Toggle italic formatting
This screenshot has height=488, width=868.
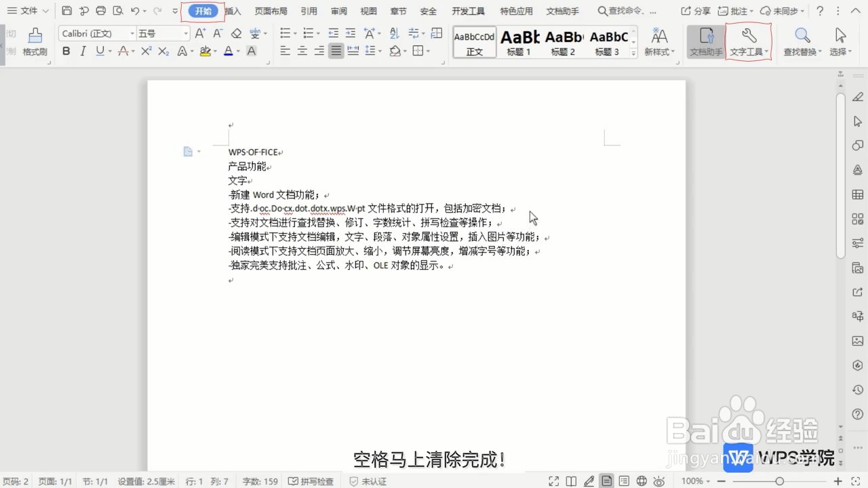[83, 51]
